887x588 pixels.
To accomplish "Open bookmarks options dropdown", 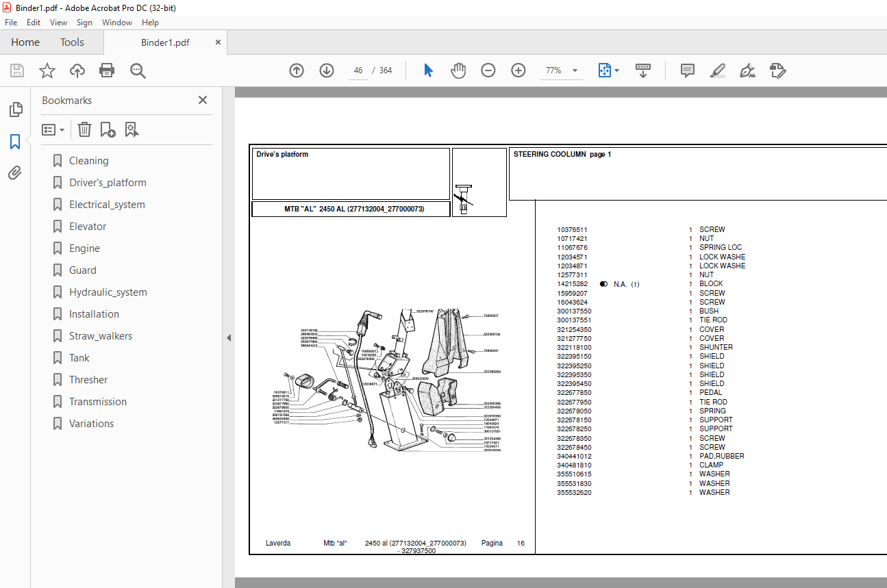I will (53, 129).
